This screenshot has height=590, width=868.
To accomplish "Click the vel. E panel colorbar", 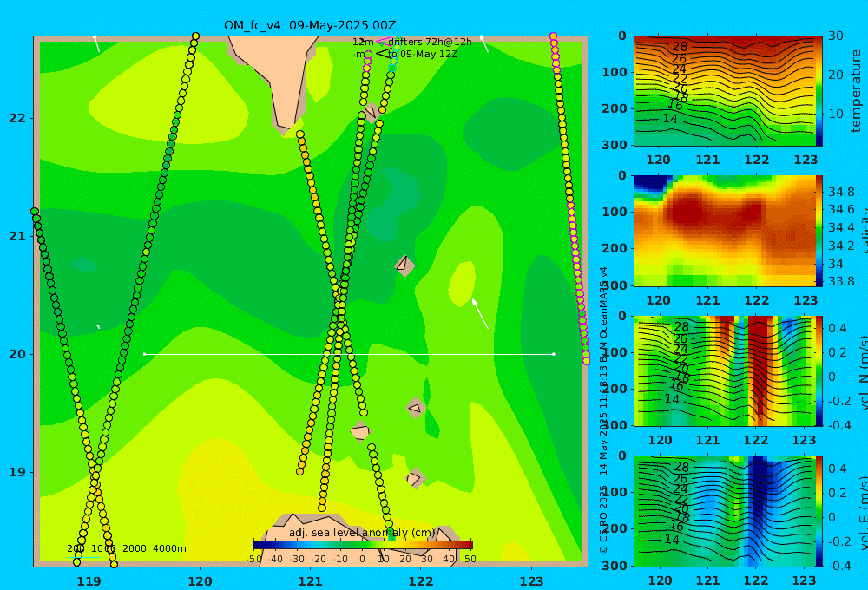I will (819, 511).
